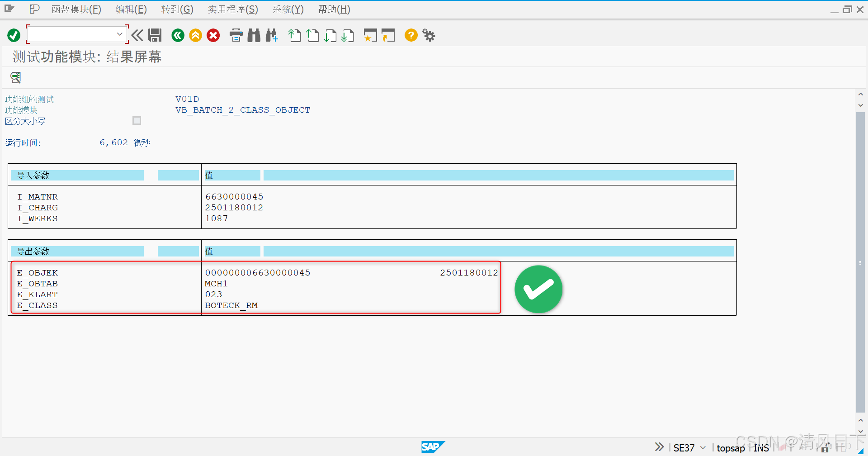868x456 pixels.
Task: Open the 系统(Y) menu
Action: [x=288, y=9]
